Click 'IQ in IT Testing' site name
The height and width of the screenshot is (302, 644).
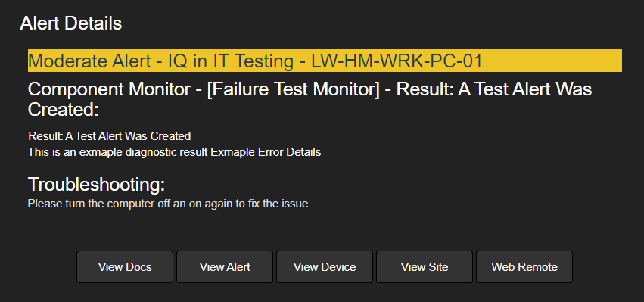pyautogui.click(x=231, y=61)
